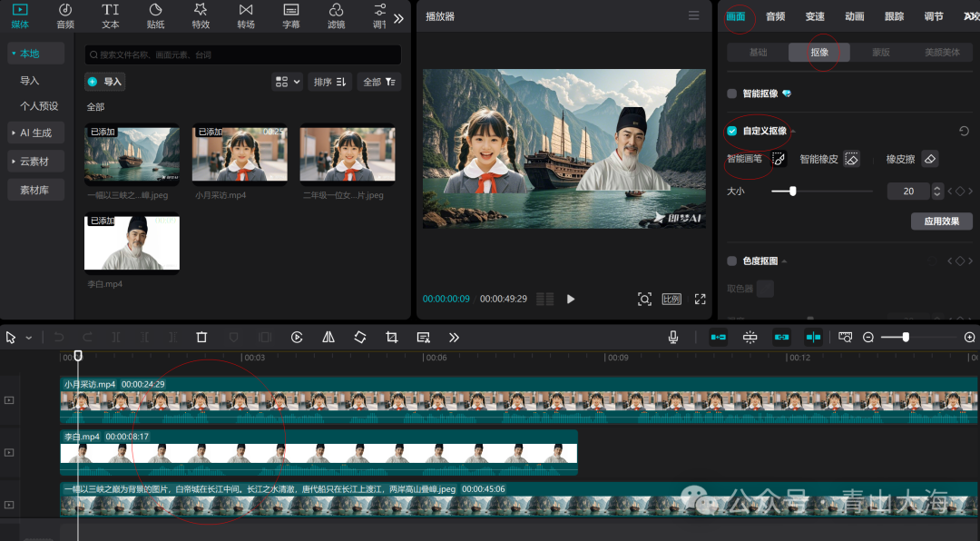Viewport: 980px width, 541px height.
Task: Enable the 智能抠像 checkbox
Action: [732, 93]
